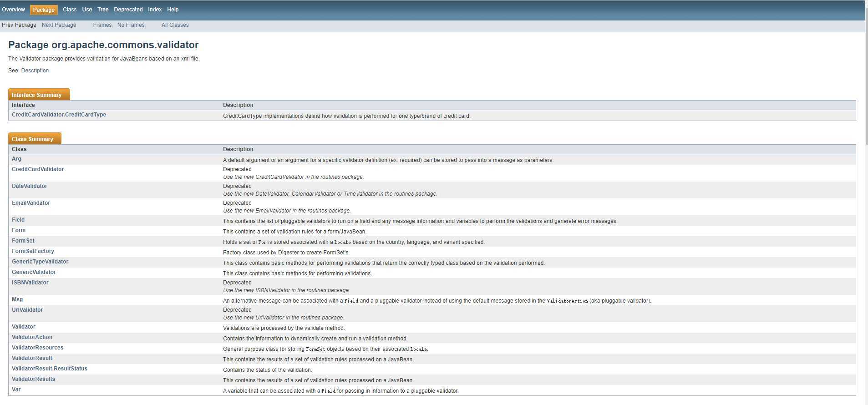Open the ISBNValidator class

pyautogui.click(x=30, y=283)
